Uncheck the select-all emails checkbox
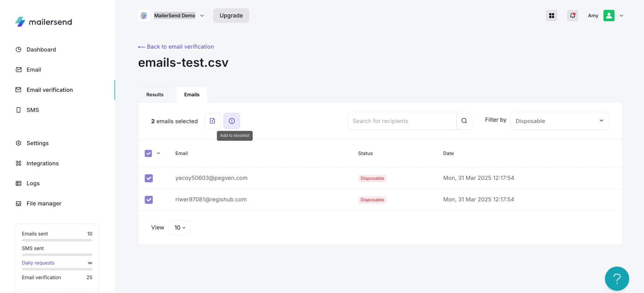Viewport: 644px width, 293px height. [x=148, y=153]
